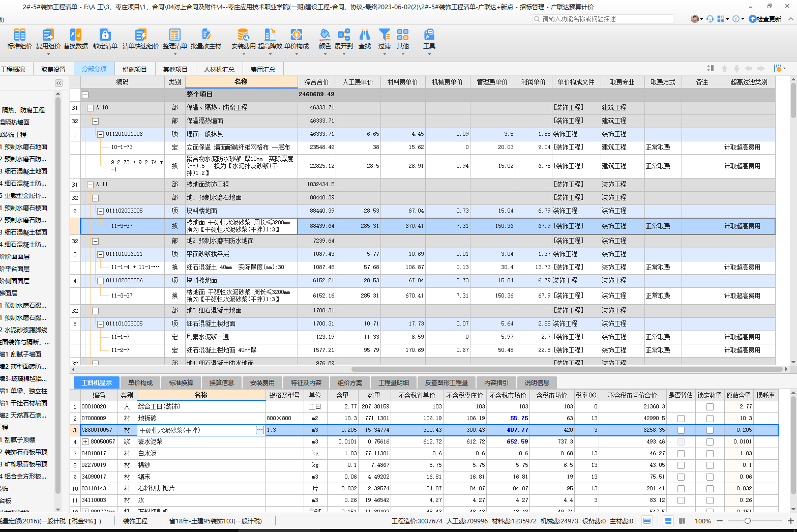Switch to 费用汇总 tab
The width and height of the screenshot is (797, 532).
click(263, 69)
